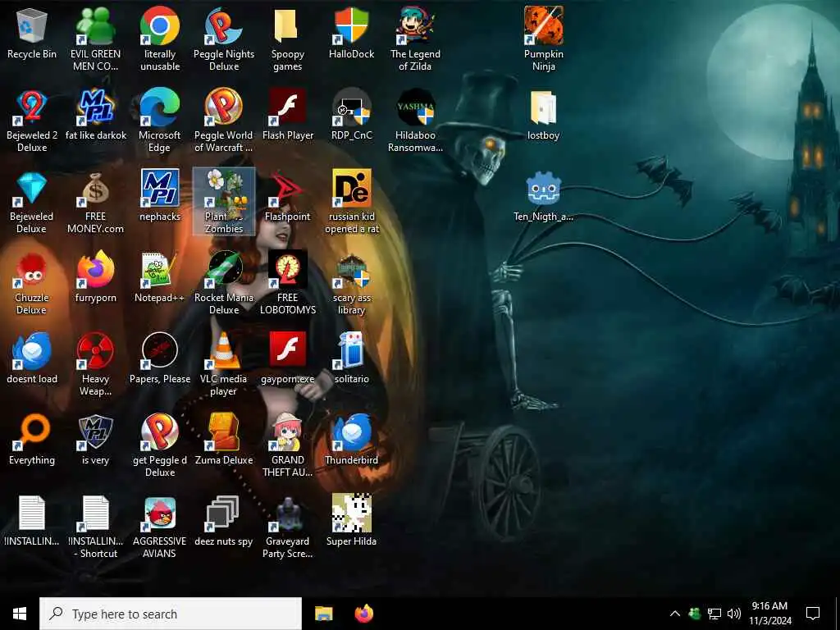Screen dimensions: 840x630
Task: Select the Bejeweled Deluxe gem icon
Action: coord(32,202)
